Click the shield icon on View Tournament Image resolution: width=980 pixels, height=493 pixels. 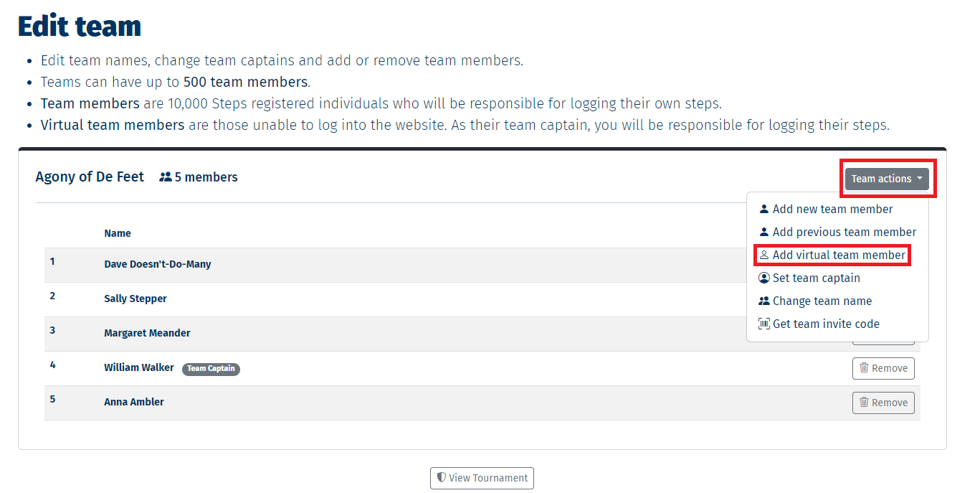click(442, 477)
